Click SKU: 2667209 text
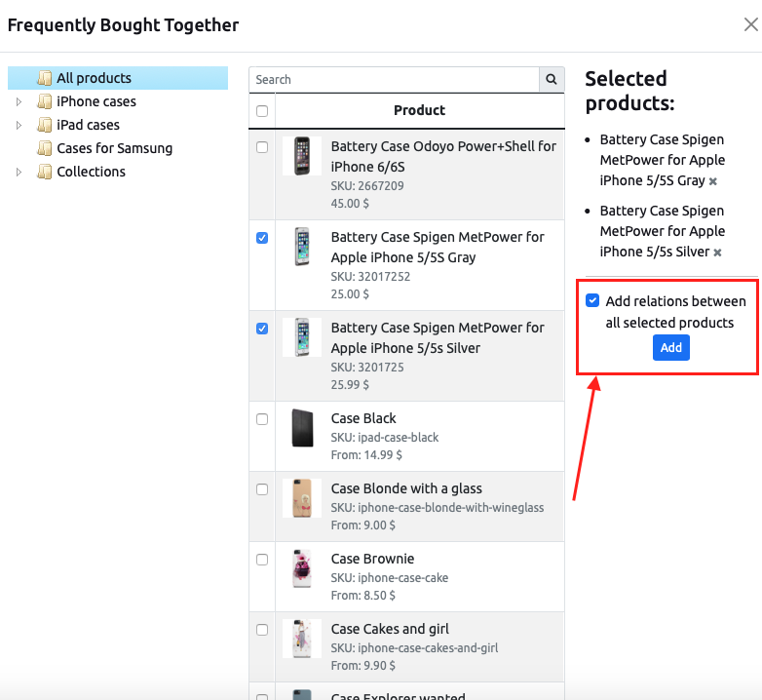The width and height of the screenshot is (762, 700). coord(367,185)
